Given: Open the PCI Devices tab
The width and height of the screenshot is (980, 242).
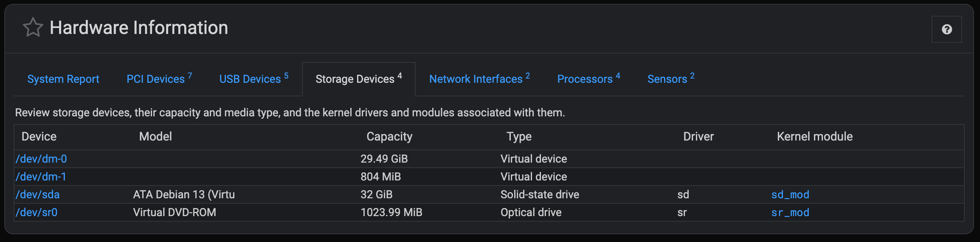Looking at the screenshot, I should 159,79.
